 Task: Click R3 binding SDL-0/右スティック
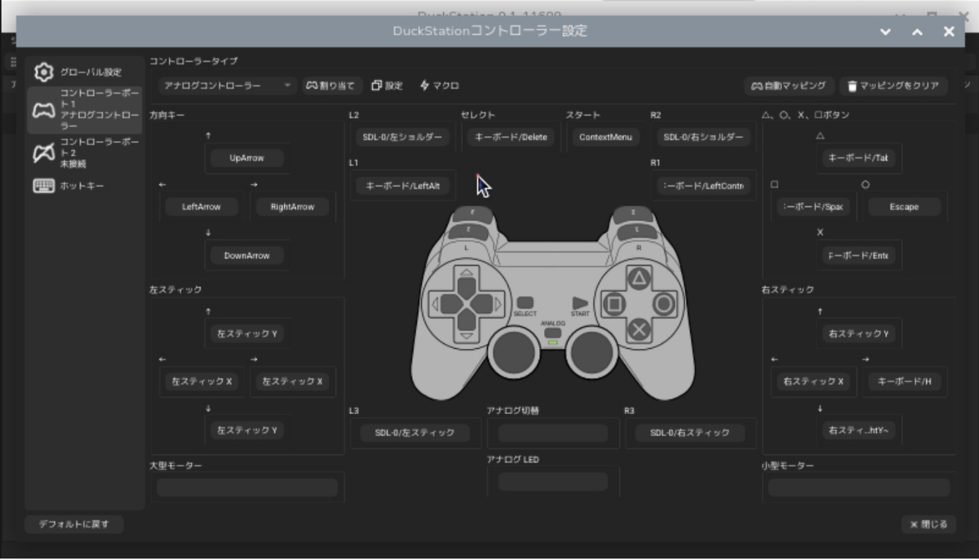(x=690, y=433)
